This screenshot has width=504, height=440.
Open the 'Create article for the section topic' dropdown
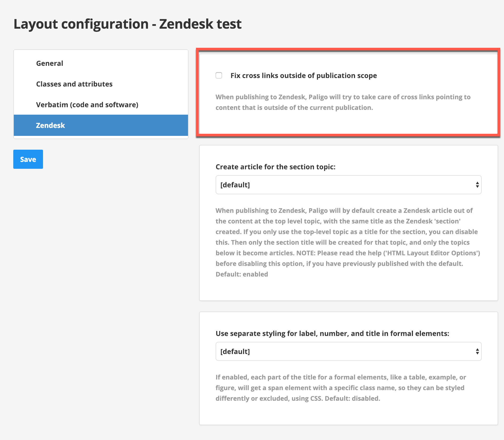348,184
